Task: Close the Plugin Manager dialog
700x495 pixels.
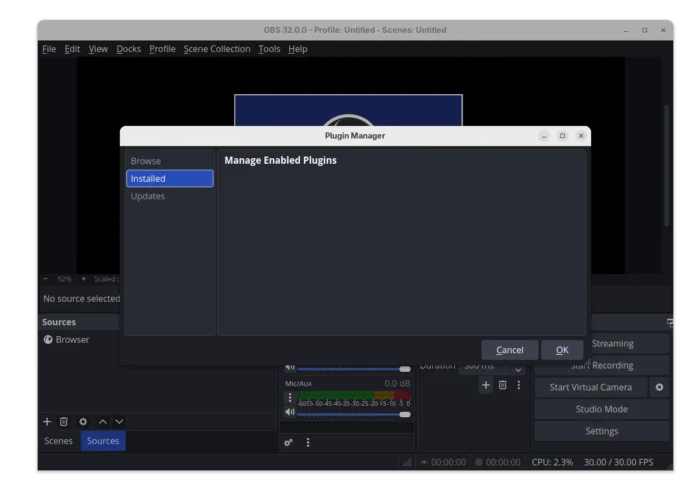Action: (581, 136)
